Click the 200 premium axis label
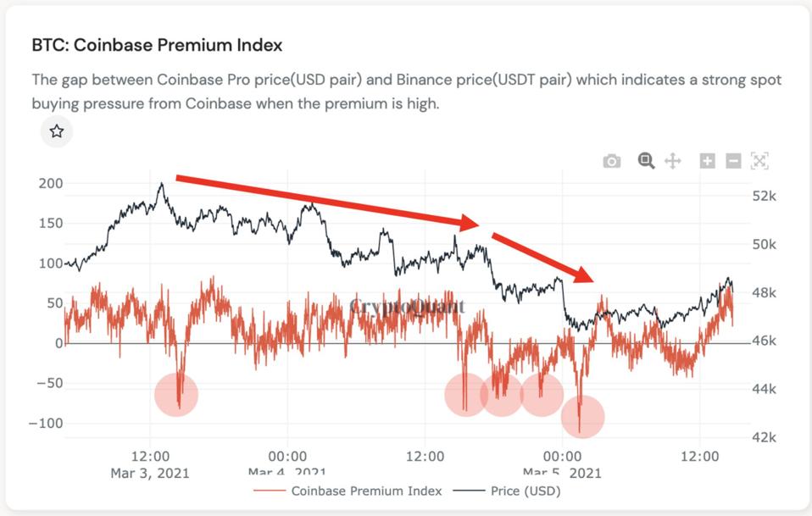812x516 pixels. [51, 184]
